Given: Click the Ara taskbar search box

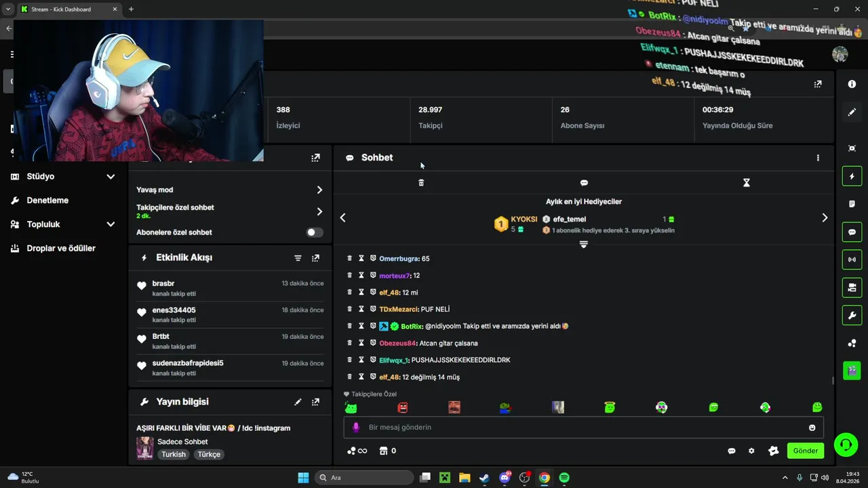Looking at the screenshot, I should tap(365, 478).
